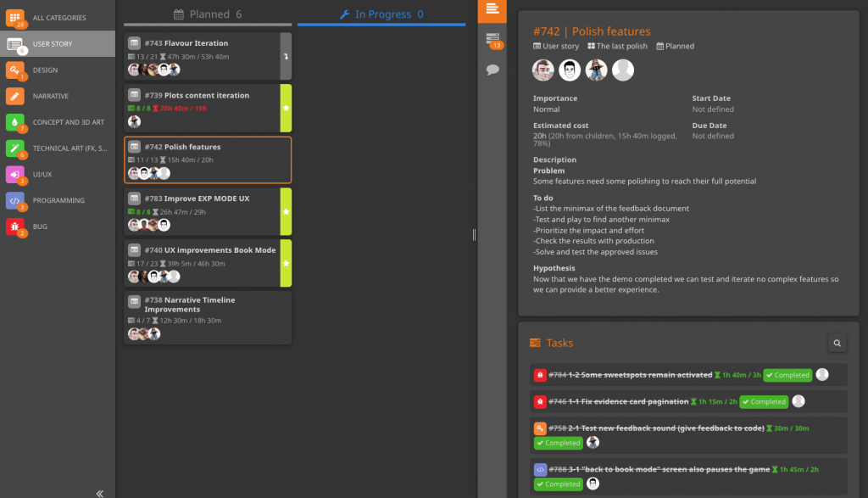Open the comments speech bubble icon
This screenshot has height=498, width=868.
494,71
